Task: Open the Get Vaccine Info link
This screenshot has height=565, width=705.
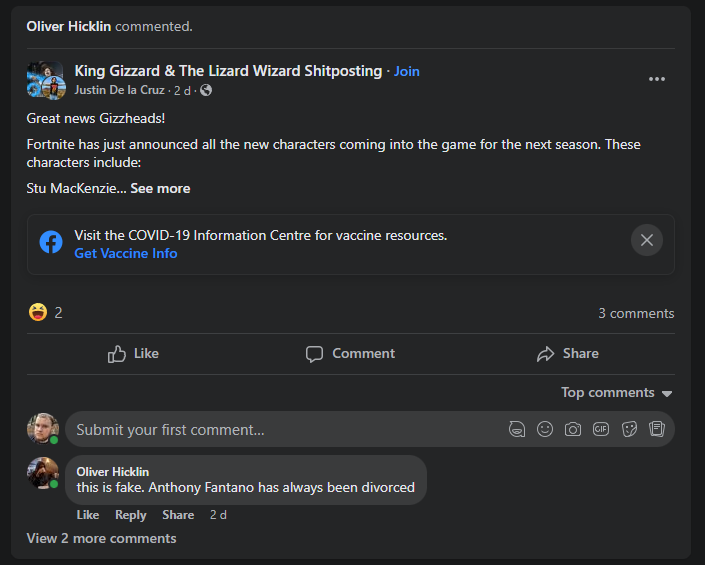Action: pyautogui.click(x=126, y=254)
